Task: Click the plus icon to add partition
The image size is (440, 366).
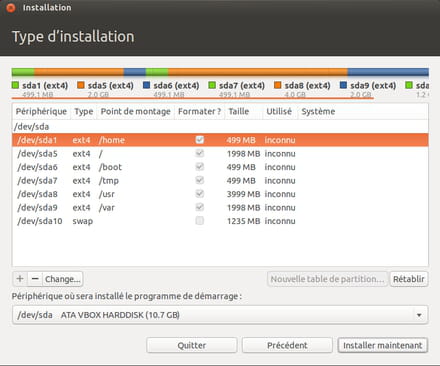Action: click(x=20, y=279)
